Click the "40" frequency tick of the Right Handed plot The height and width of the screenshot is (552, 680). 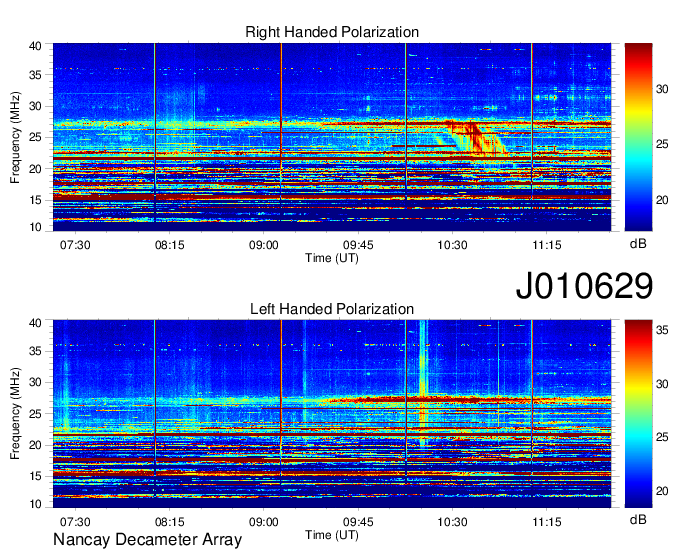36,46
